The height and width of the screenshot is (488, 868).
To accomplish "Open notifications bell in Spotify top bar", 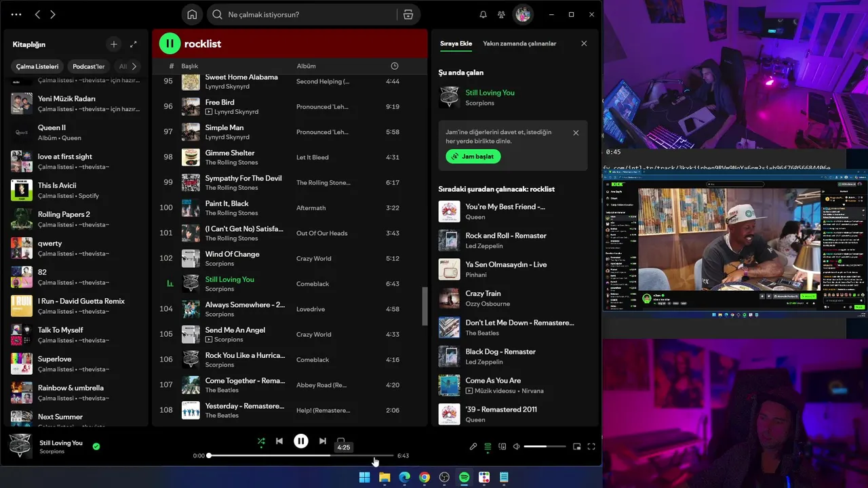I will click(x=483, y=14).
